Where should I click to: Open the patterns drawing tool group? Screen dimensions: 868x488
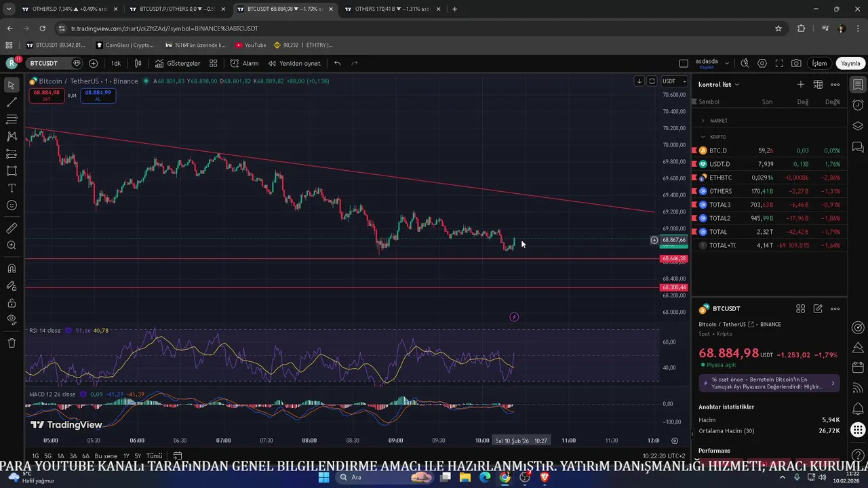[12, 136]
